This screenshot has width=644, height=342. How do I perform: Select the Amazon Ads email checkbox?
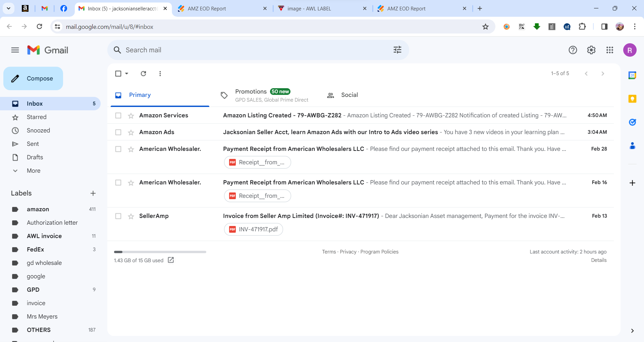(118, 132)
